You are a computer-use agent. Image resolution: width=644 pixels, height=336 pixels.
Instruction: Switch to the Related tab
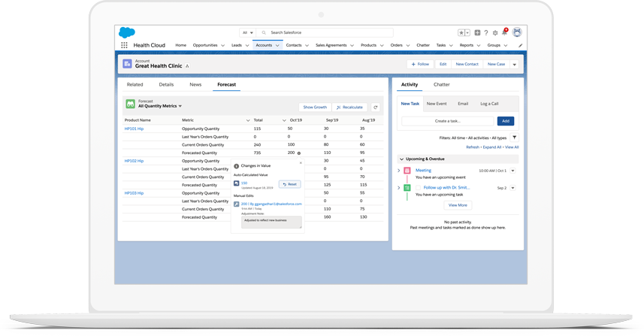(x=135, y=85)
